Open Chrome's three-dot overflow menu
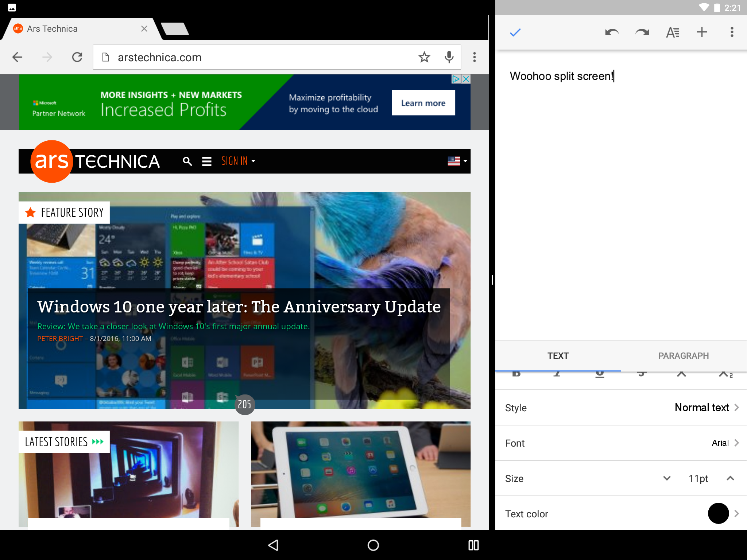This screenshot has height=560, width=747. [x=474, y=57]
